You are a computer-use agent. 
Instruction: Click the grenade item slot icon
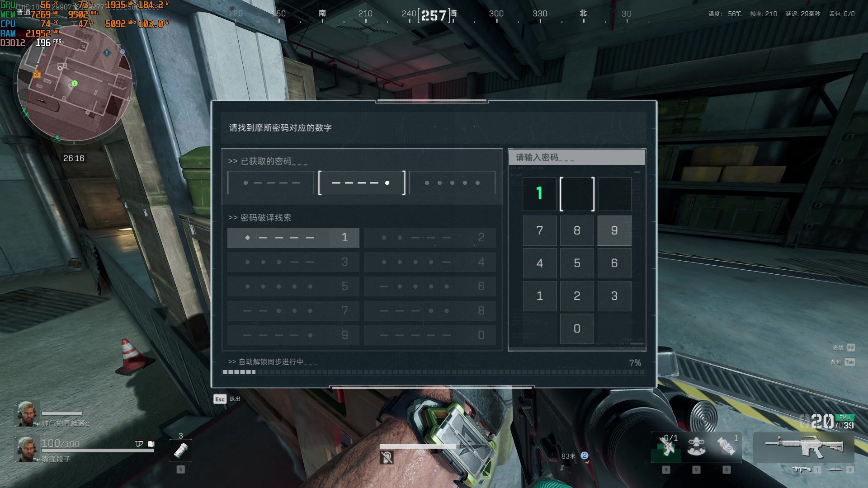click(x=181, y=450)
